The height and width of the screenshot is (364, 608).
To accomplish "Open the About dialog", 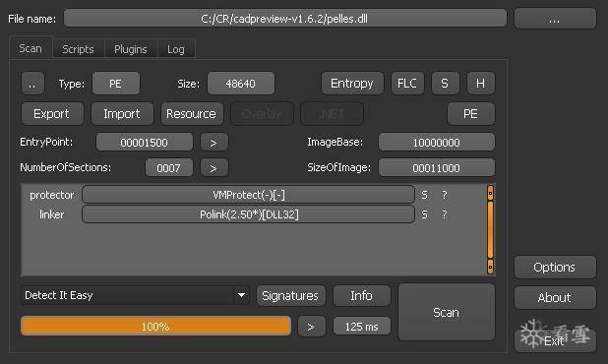I will [x=555, y=298].
